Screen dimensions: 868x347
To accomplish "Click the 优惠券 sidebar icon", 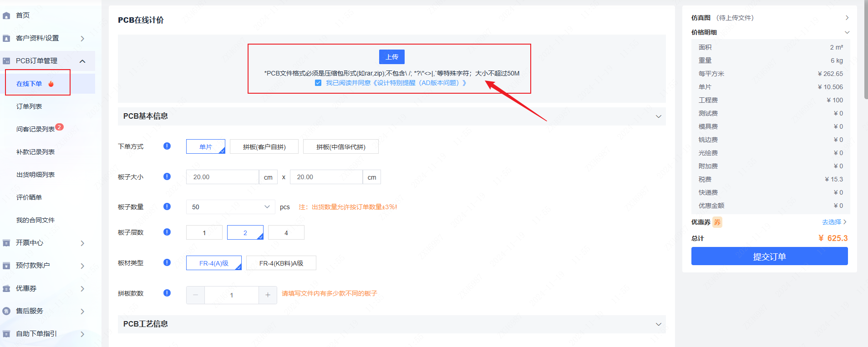I will point(6,288).
